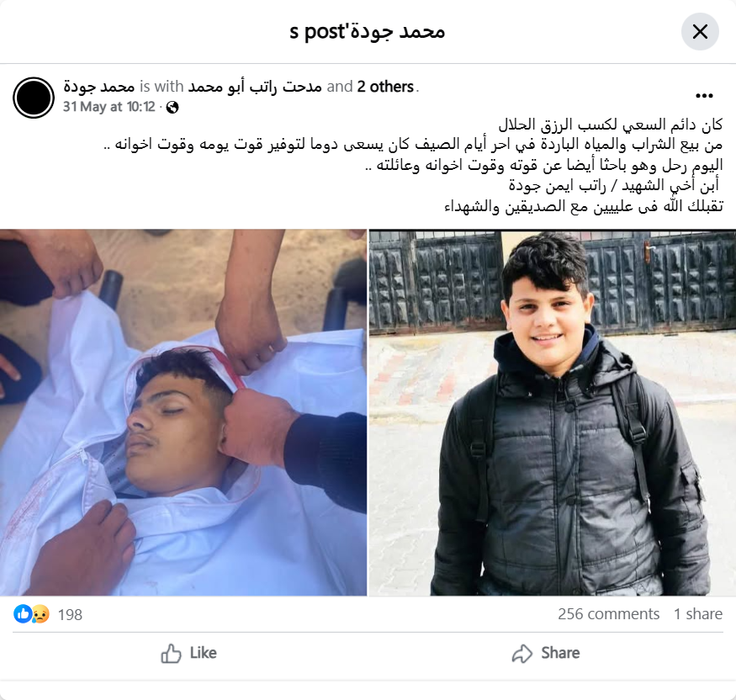Image resolution: width=736 pixels, height=700 pixels.
Task: Open the three-dots post options menu
Action: [704, 96]
